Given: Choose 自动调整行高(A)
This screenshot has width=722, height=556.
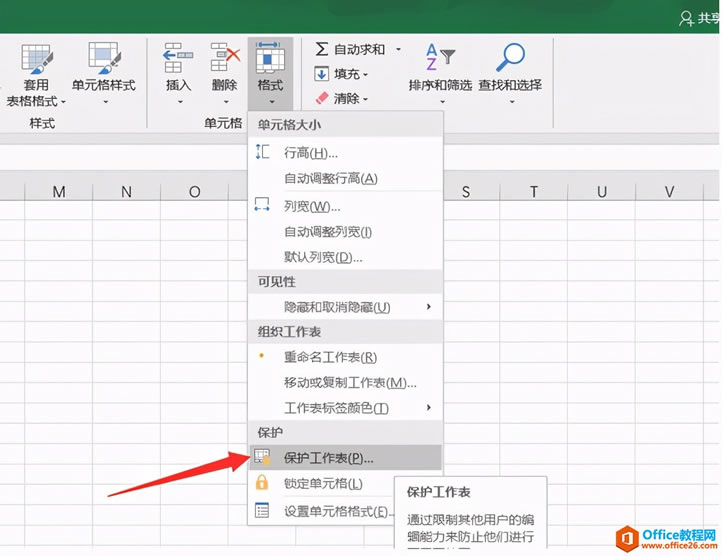Looking at the screenshot, I should tap(345, 178).
